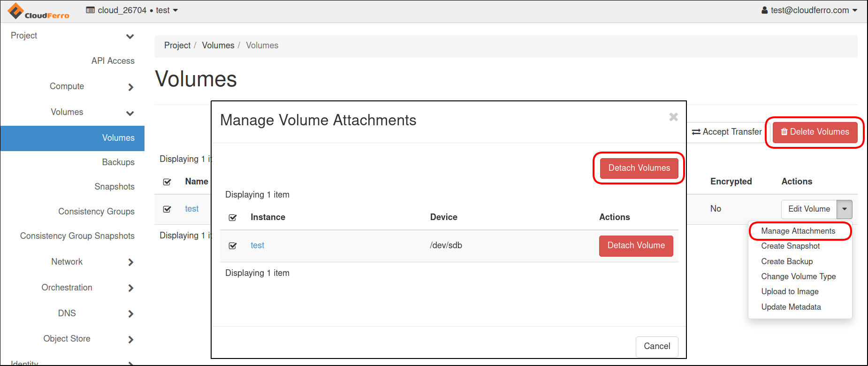The width and height of the screenshot is (868, 366).
Task: Expand the Compute sidebar section
Action: [x=130, y=87]
